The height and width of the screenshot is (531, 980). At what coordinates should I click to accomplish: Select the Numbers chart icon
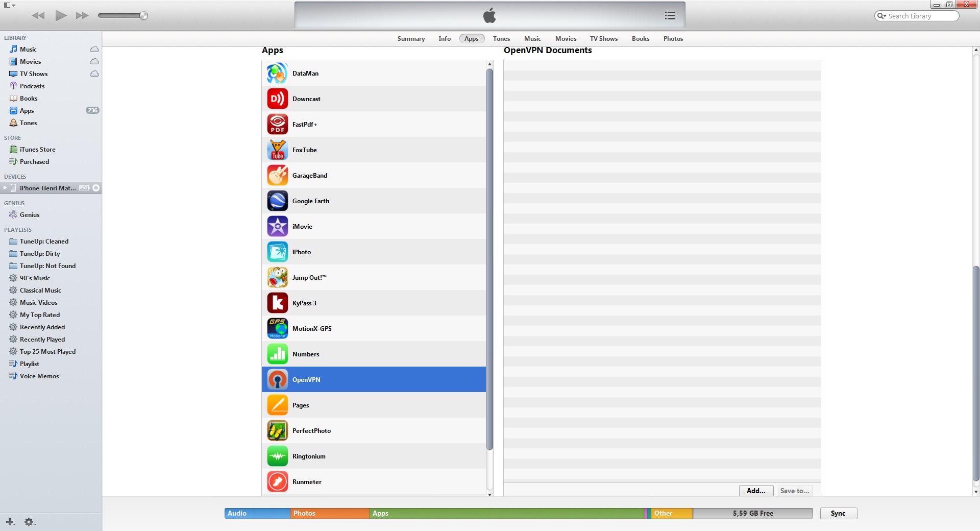[x=277, y=354]
